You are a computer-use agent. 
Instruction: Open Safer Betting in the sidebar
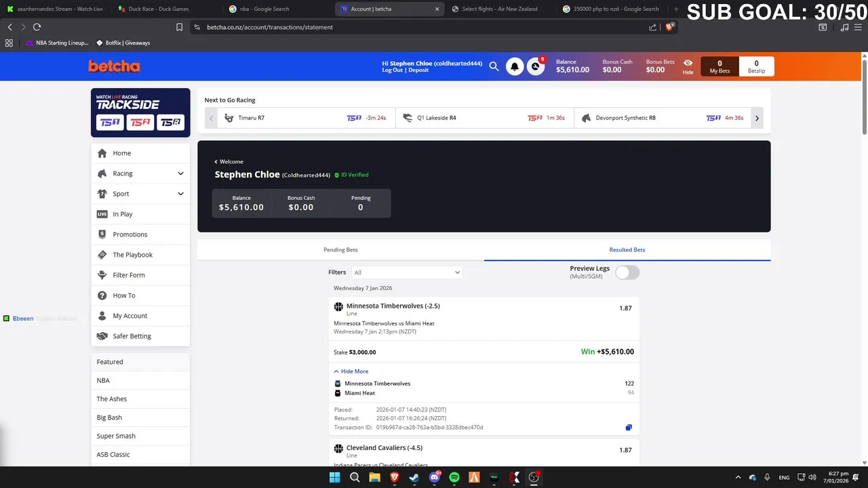[x=140, y=336]
